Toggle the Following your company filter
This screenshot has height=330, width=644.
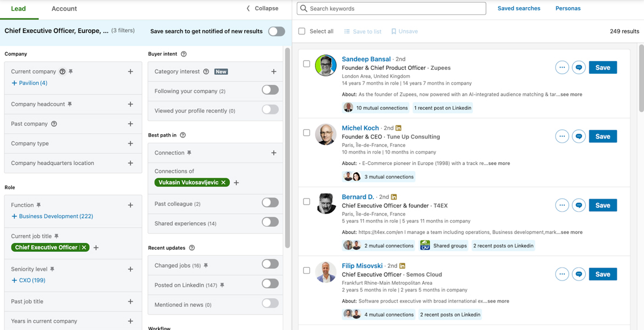(270, 89)
